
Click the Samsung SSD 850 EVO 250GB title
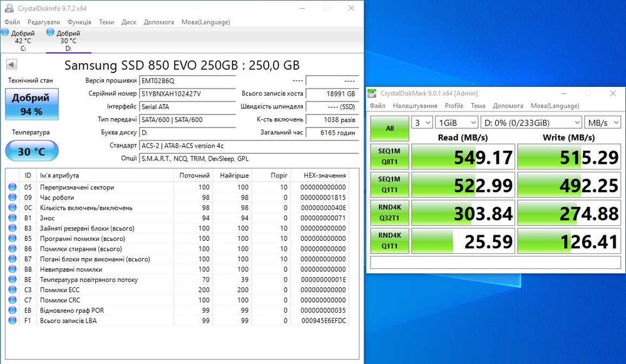click(x=182, y=65)
